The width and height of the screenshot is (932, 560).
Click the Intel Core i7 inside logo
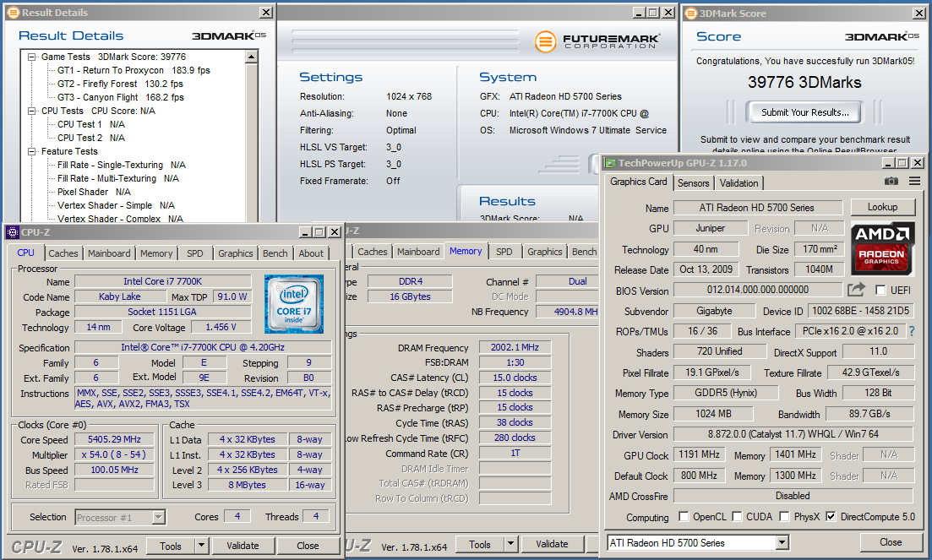pyautogui.click(x=294, y=303)
